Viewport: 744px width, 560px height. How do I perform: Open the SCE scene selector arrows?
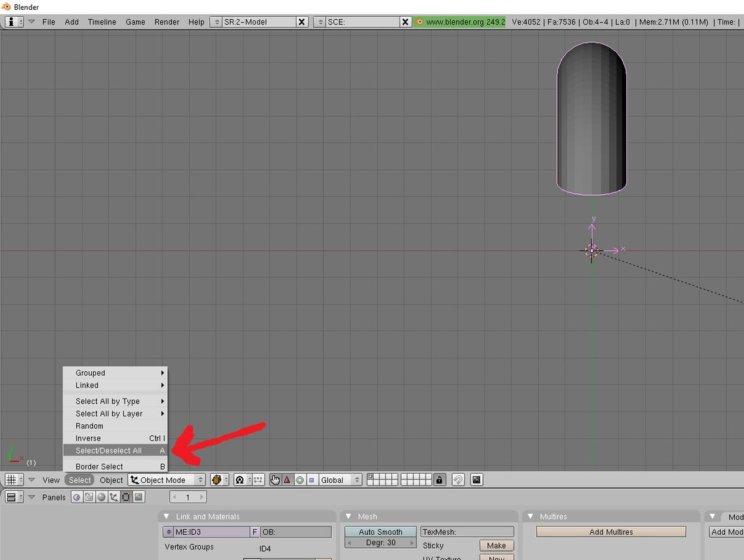click(320, 22)
